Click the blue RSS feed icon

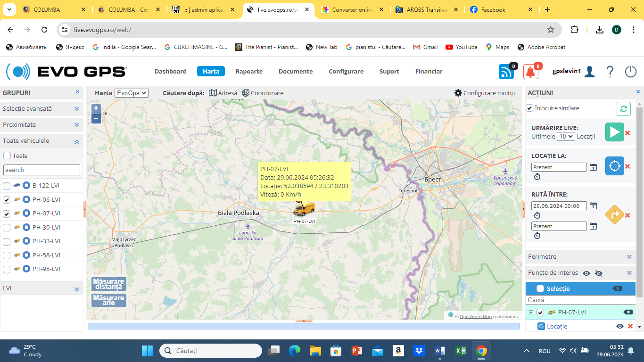coord(506,72)
